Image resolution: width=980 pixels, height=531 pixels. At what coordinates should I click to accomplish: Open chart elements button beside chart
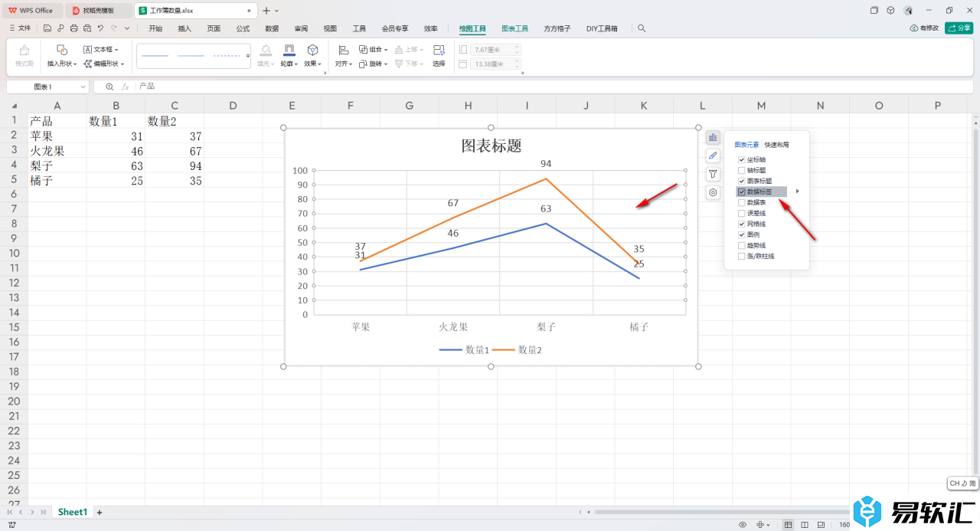coord(713,137)
